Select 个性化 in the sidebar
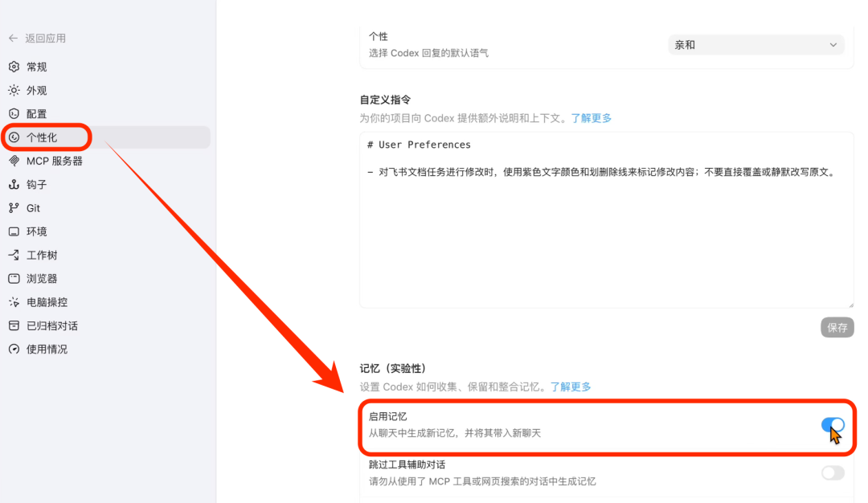This screenshot has width=868, height=503. 106,137
